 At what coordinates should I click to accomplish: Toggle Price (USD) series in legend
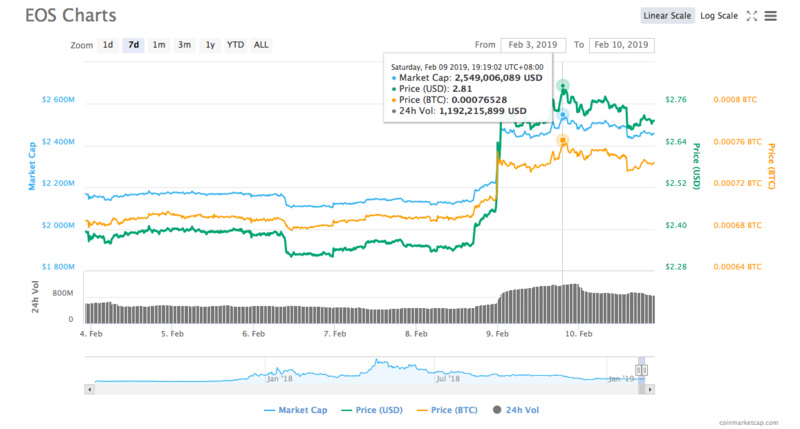click(372, 410)
